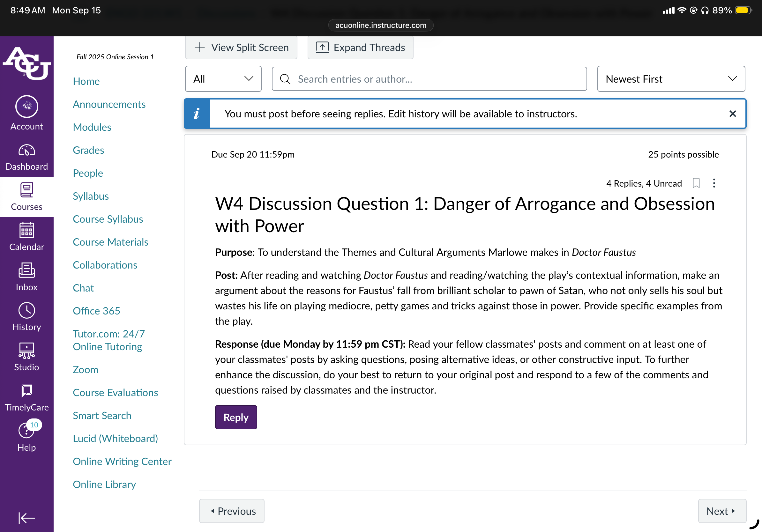Open Zoom
This screenshot has height=532, width=762.
click(x=86, y=369)
